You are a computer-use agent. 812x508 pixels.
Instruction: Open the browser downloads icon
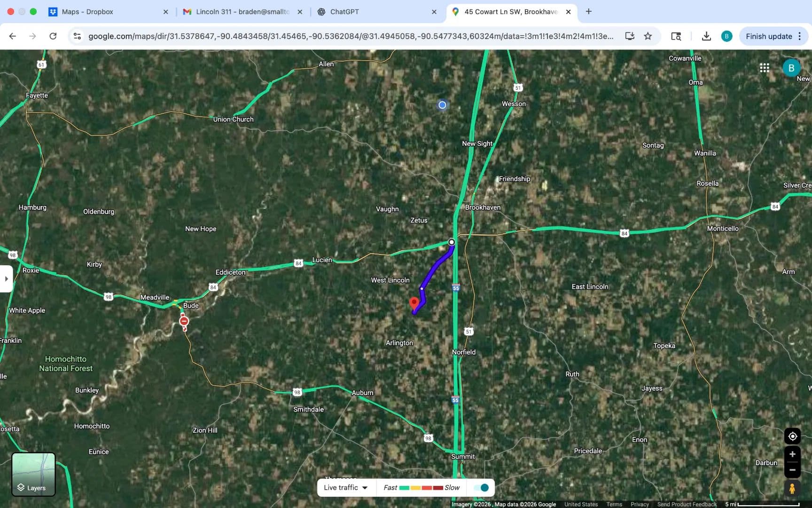point(706,36)
